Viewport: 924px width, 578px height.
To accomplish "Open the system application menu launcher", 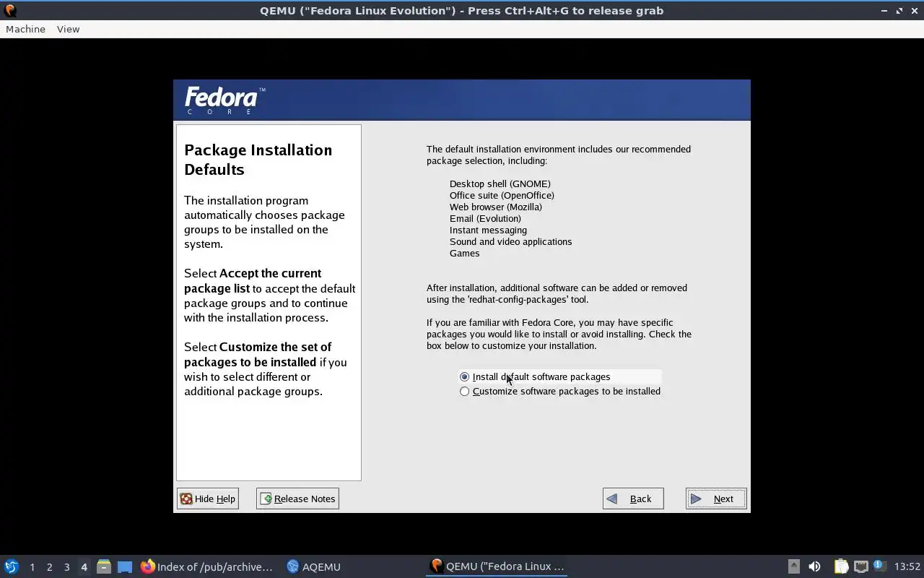I will 12,566.
